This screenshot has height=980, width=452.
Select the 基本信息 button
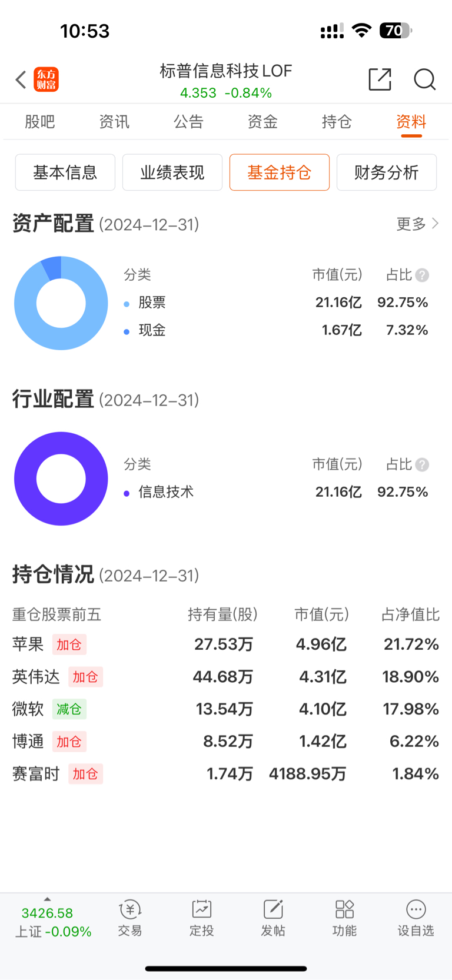(x=65, y=172)
